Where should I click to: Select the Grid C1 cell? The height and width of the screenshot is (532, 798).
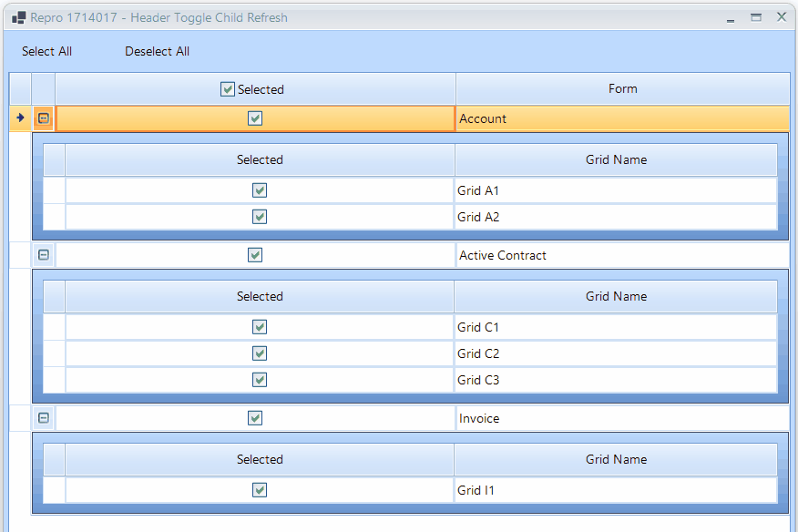(x=616, y=327)
